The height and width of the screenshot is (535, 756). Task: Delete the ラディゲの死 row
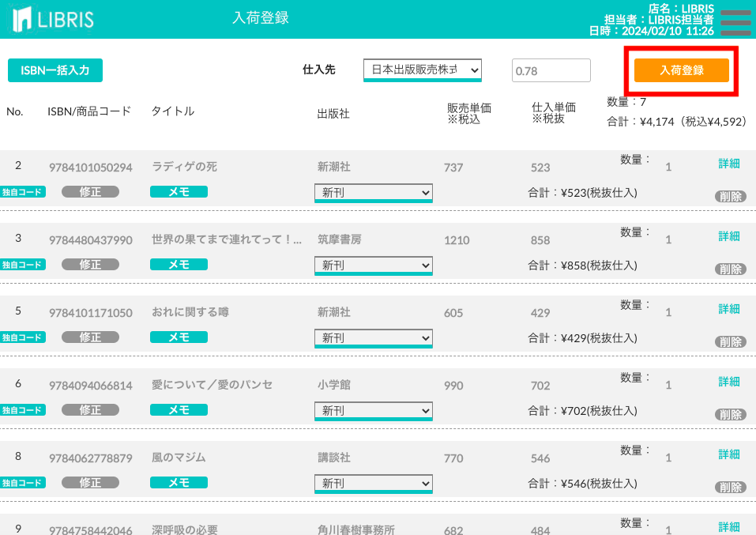(731, 196)
